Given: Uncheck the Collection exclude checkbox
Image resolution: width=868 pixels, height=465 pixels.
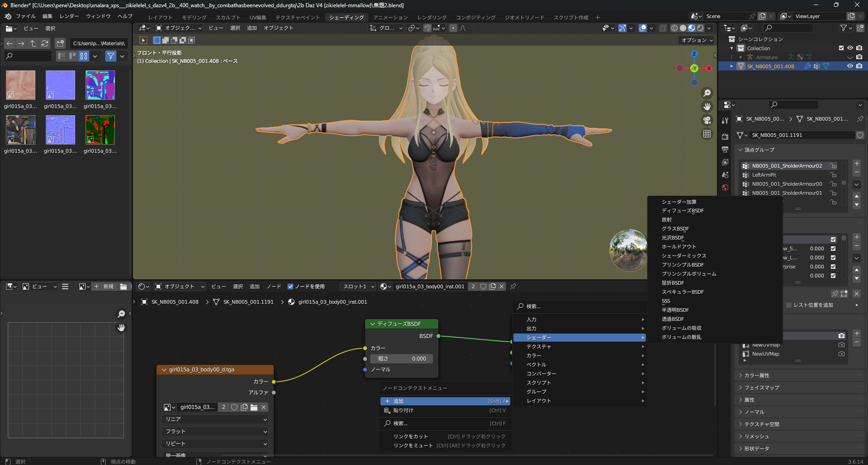Looking at the screenshot, I should (x=841, y=48).
